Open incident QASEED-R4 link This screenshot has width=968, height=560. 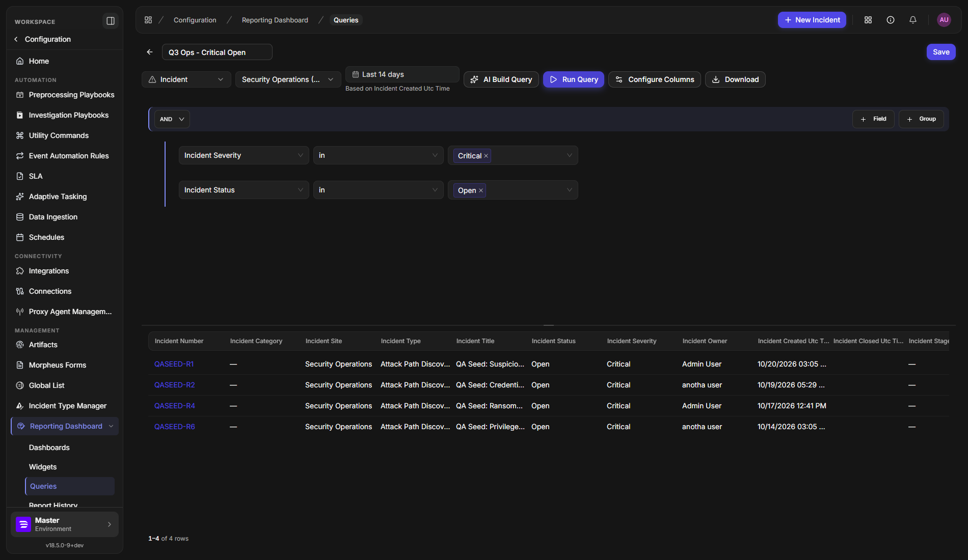(x=175, y=406)
